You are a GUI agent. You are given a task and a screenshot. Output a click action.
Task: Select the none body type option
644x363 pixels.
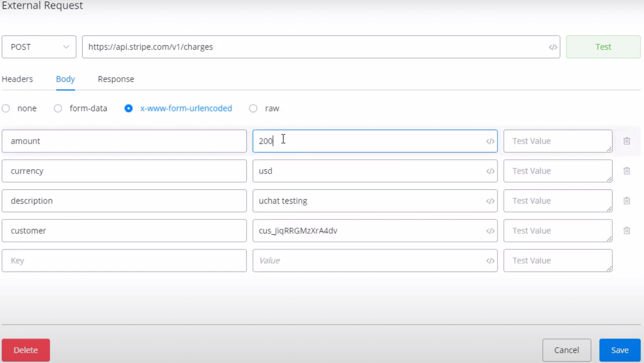(x=6, y=109)
